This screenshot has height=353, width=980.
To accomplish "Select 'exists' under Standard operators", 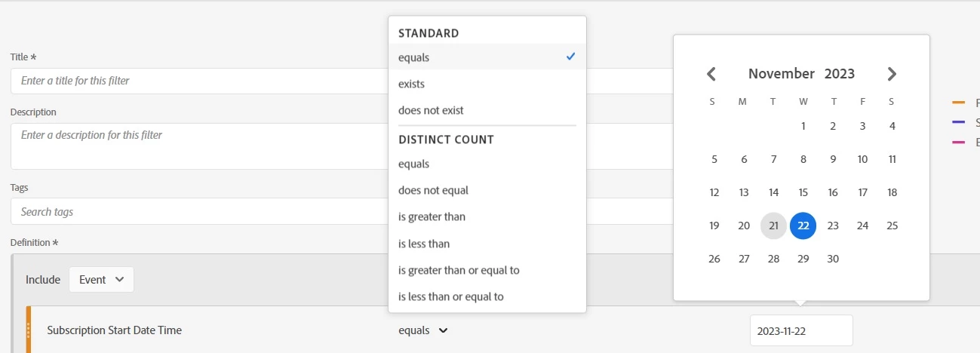I will [412, 84].
